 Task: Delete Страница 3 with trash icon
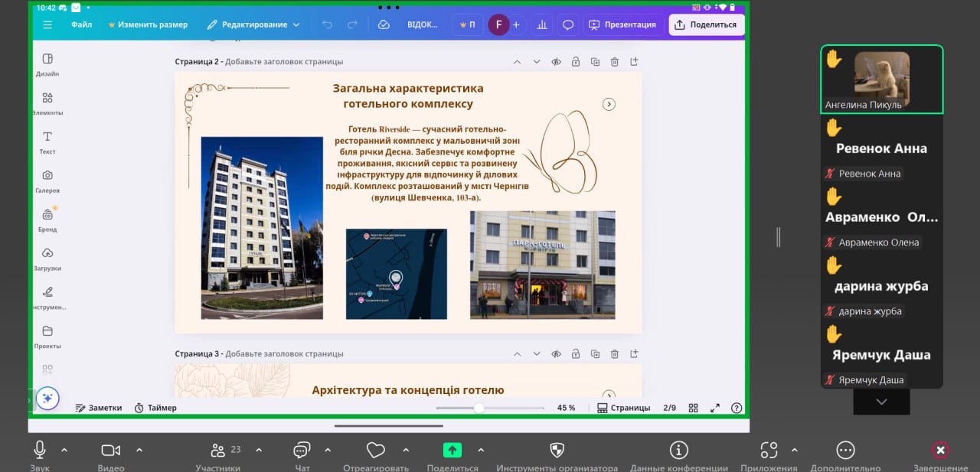point(615,354)
